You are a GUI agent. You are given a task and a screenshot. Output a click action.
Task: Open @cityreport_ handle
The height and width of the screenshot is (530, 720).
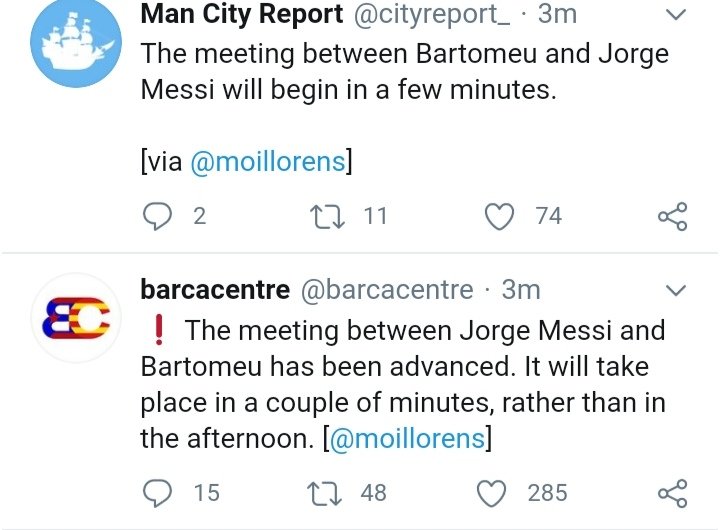[431, 15]
